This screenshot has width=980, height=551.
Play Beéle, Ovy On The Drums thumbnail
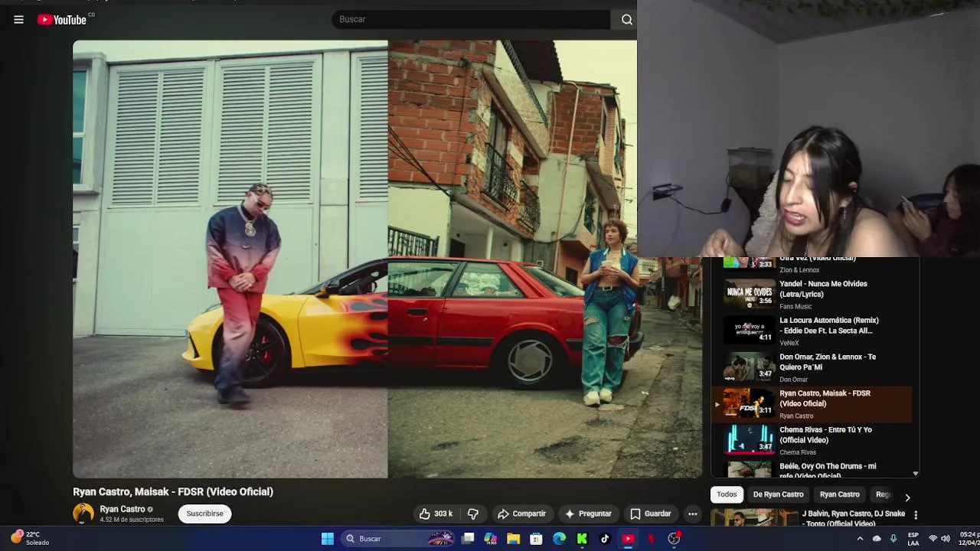click(750, 470)
